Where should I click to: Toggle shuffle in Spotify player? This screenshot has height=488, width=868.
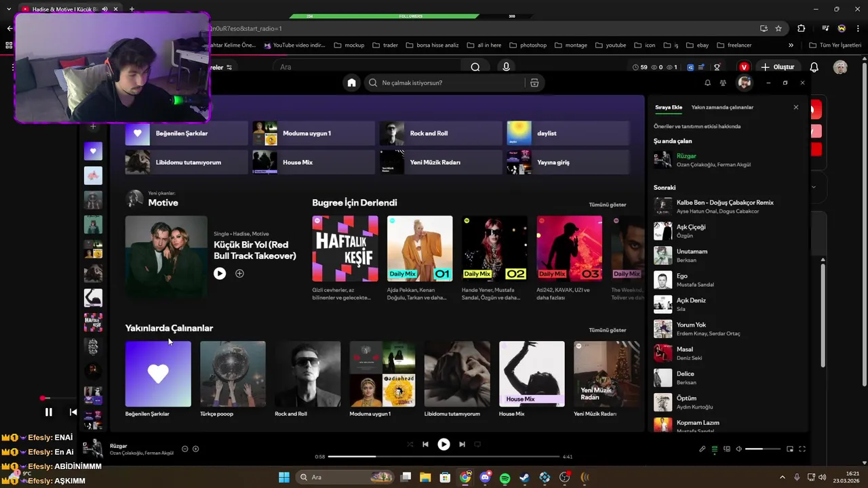coord(410,445)
